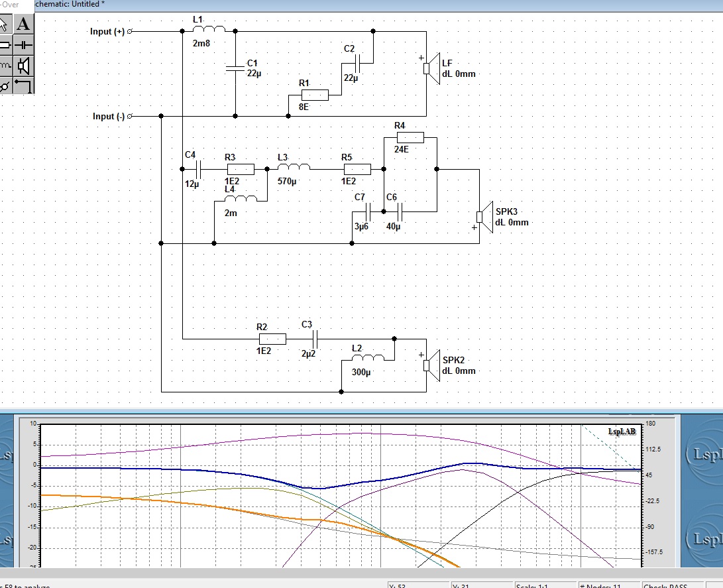The image size is (723, 588).
Task: Select the pointer arrow tool
Action: point(5,23)
